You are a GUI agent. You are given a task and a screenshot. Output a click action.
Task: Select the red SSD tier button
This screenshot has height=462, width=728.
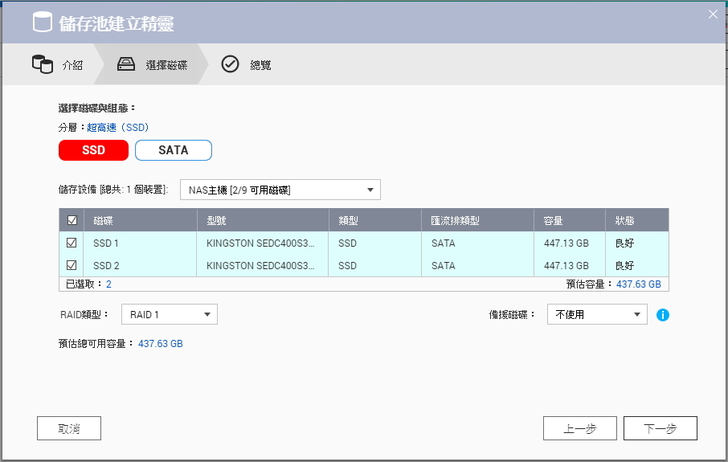(x=93, y=150)
